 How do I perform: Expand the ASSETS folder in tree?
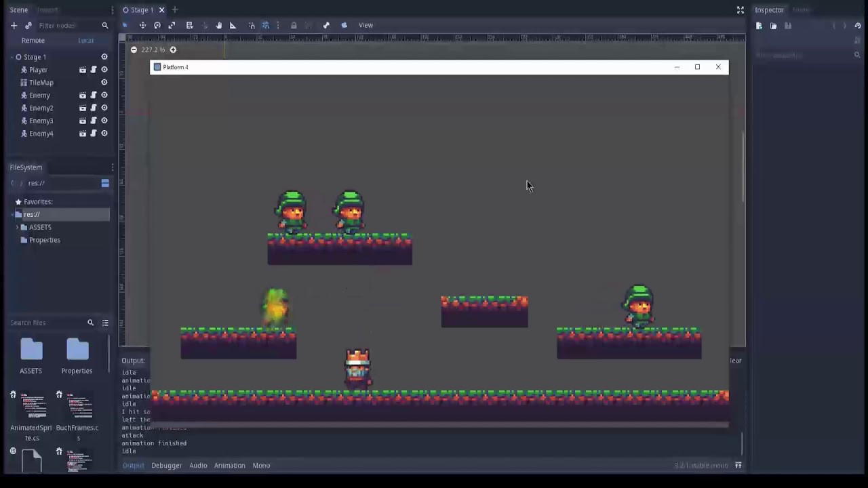[17, 227]
